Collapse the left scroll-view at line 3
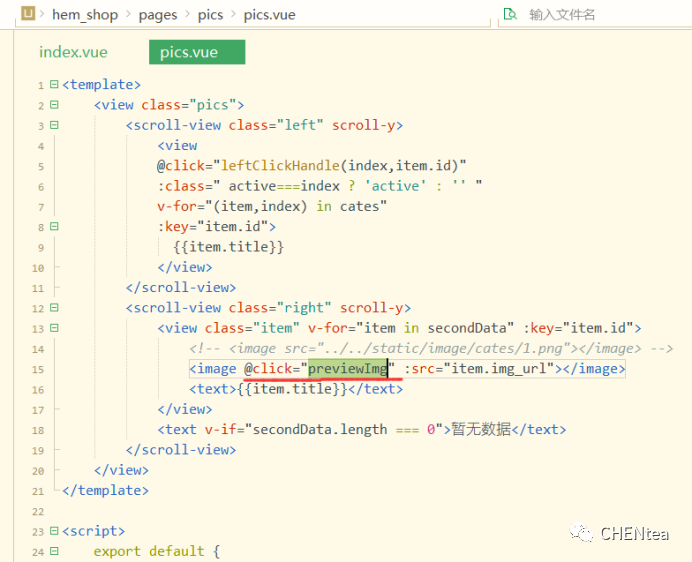692x562 pixels. 54,125
